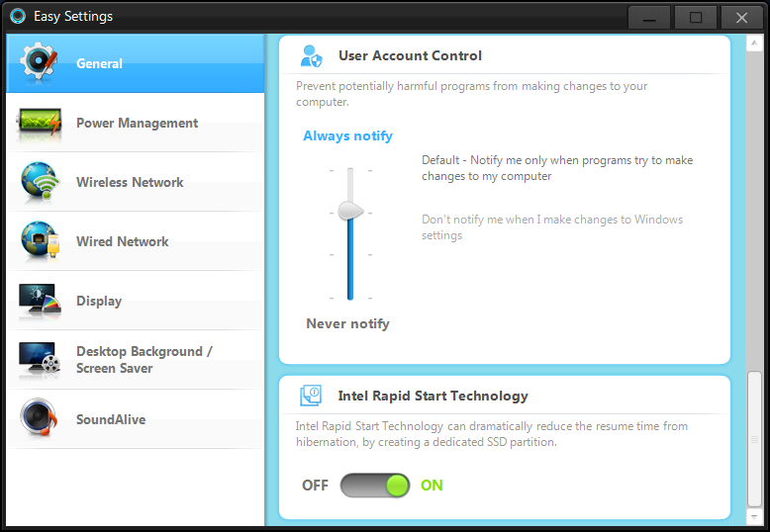The height and width of the screenshot is (532, 770).
Task: Click the Always notify label
Action: 347,136
